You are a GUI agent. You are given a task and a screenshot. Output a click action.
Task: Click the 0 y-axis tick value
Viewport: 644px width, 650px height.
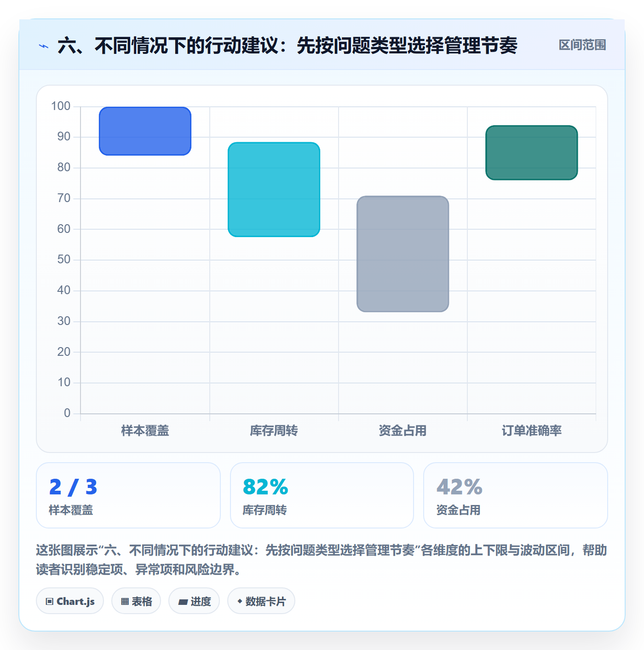[67, 413]
